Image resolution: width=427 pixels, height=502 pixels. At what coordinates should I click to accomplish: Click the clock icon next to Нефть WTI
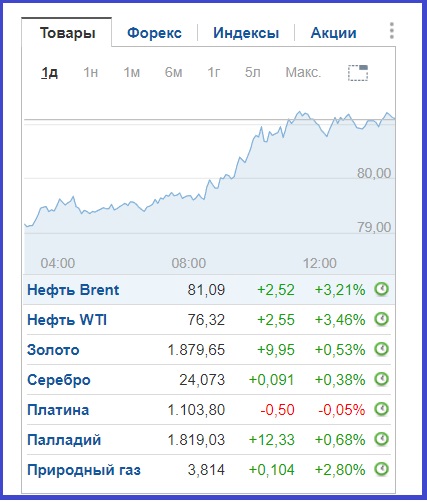coord(381,319)
